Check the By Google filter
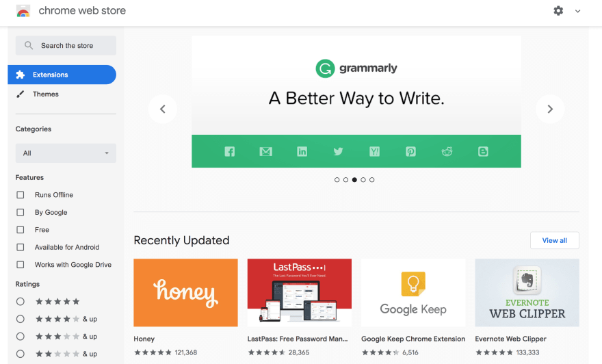Image resolution: width=602 pixels, height=364 pixels. [x=21, y=212]
